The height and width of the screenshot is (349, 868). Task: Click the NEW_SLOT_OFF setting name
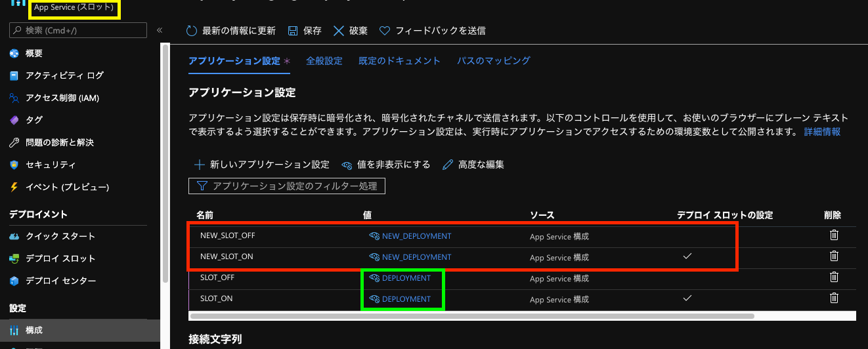coord(227,236)
